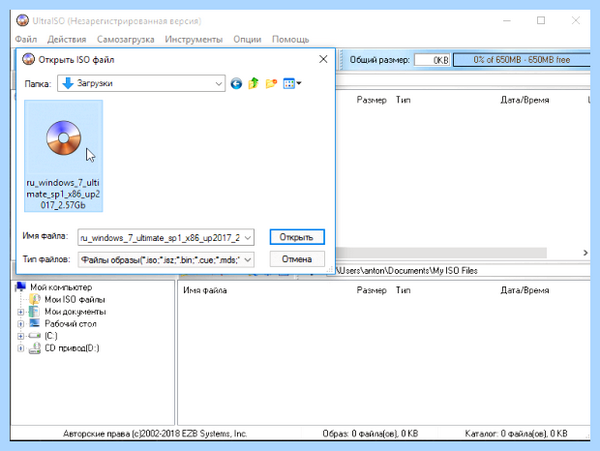Click the Мой компьютер tree icon
The image size is (600, 451).
(21, 287)
